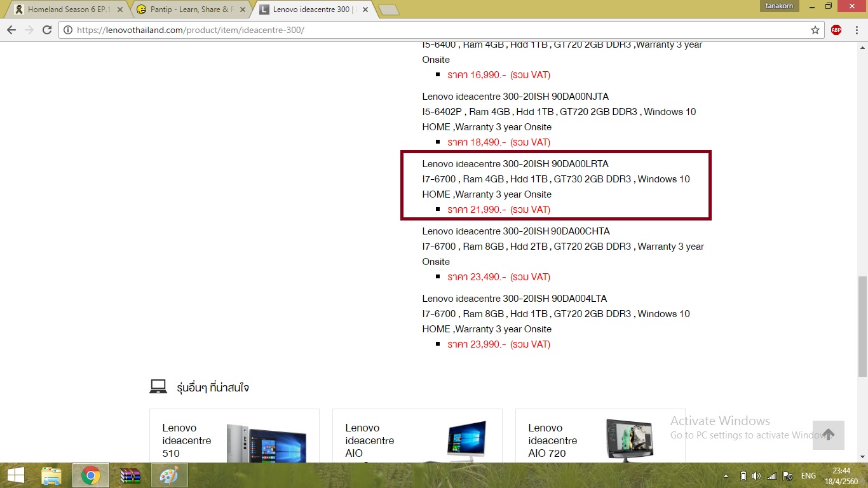Click the scroll-to-top arrow button

pyautogui.click(x=828, y=435)
